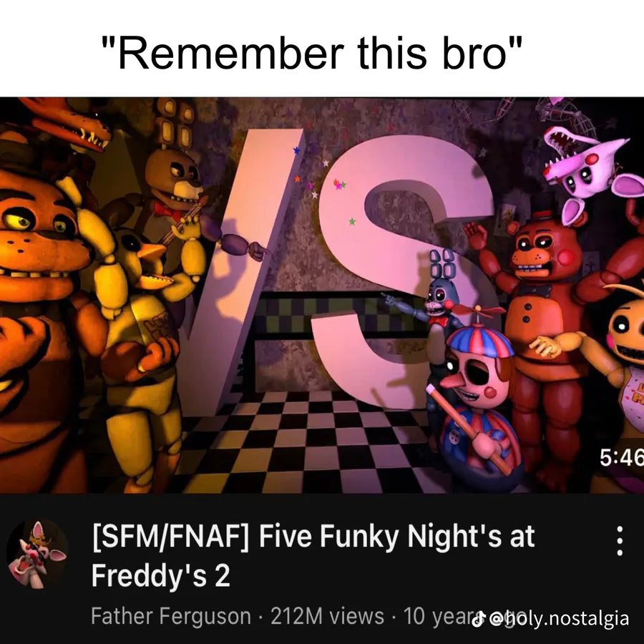Screen dimensions: 644x644
Task: Click the 5:46 duration badge
Action: pos(621,457)
